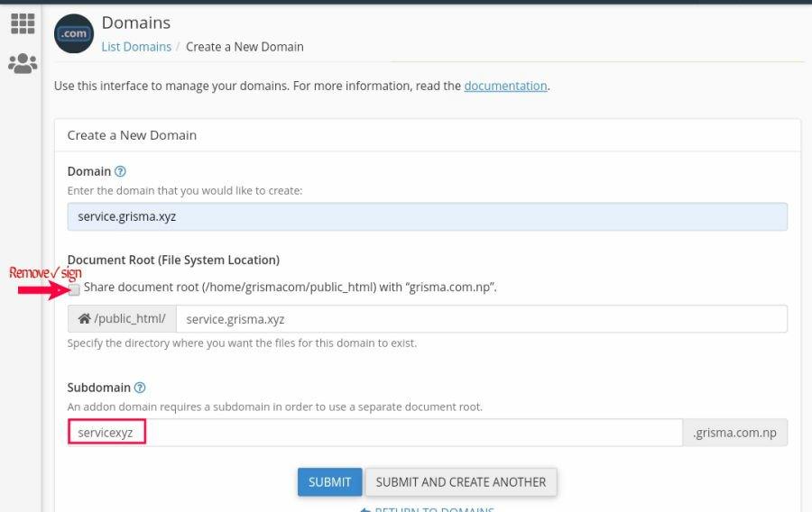
Task: Click the Subdomain input containing servicexyz
Action: point(375,433)
